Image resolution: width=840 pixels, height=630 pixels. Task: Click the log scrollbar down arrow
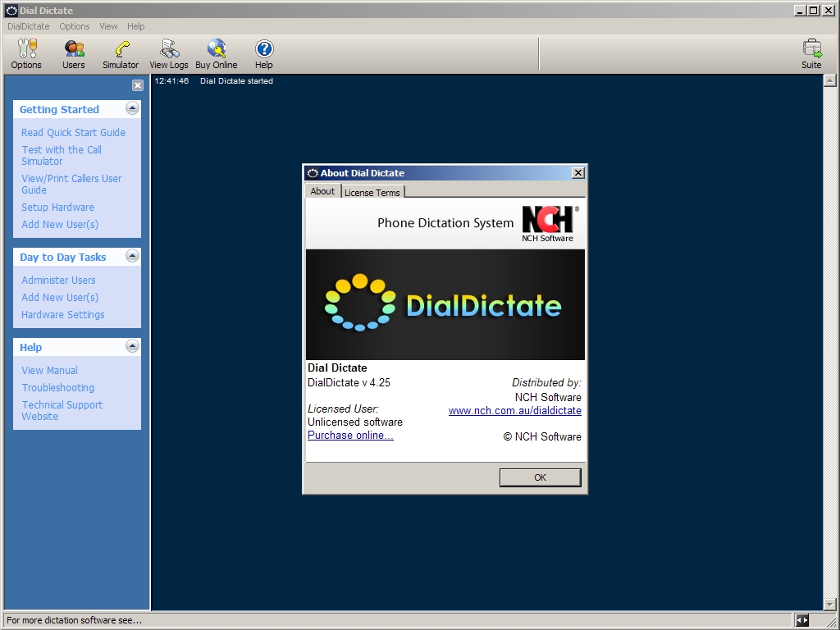pyautogui.click(x=829, y=605)
